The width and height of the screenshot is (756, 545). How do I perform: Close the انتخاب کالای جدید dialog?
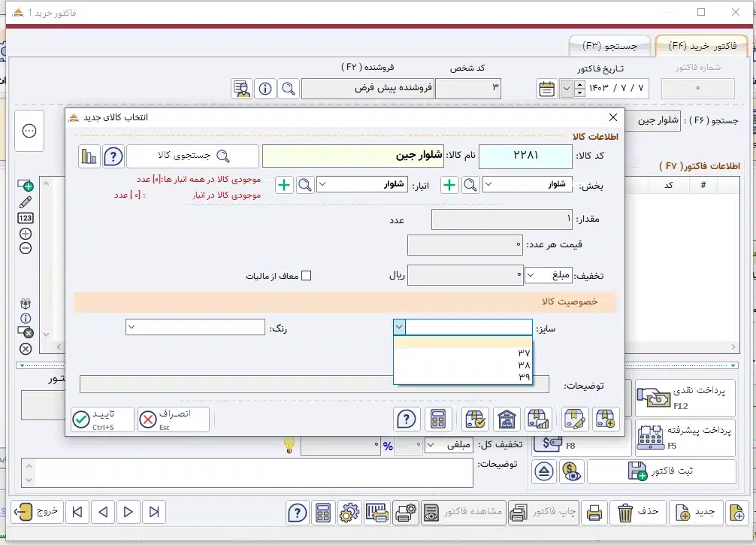(x=612, y=117)
